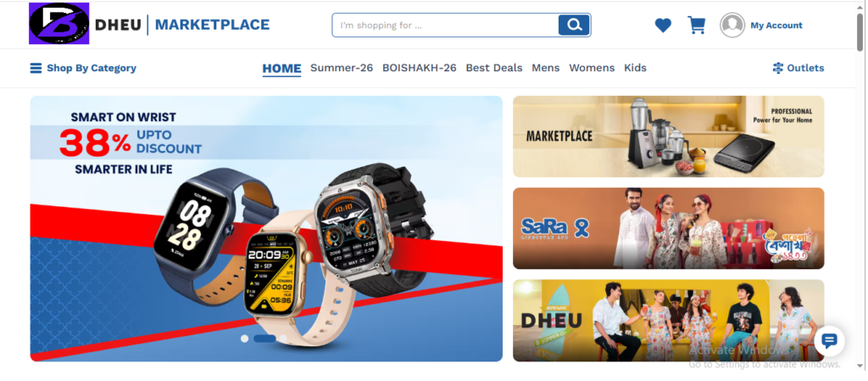
Task: Click the Outlets filter icon
Action: [778, 68]
